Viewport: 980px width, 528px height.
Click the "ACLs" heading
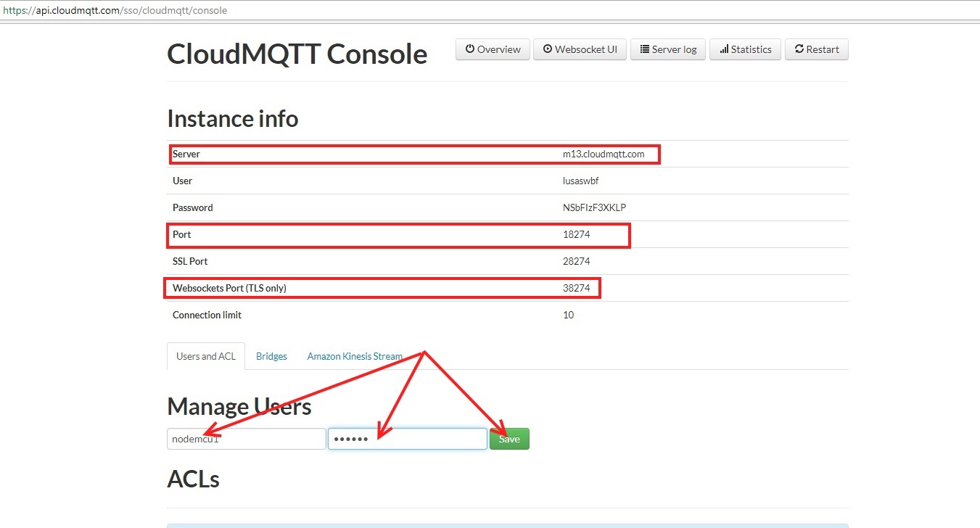pos(194,479)
